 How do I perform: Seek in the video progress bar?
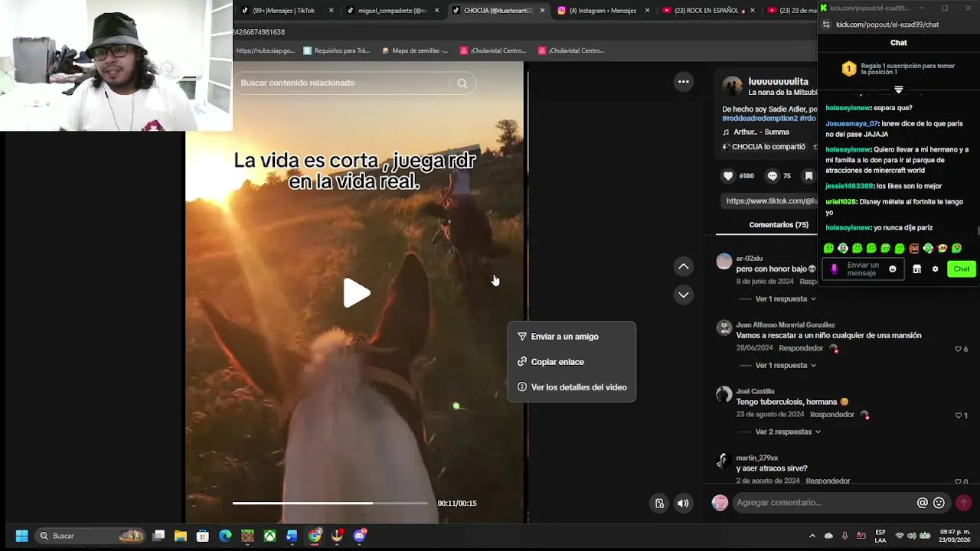(330, 503)
